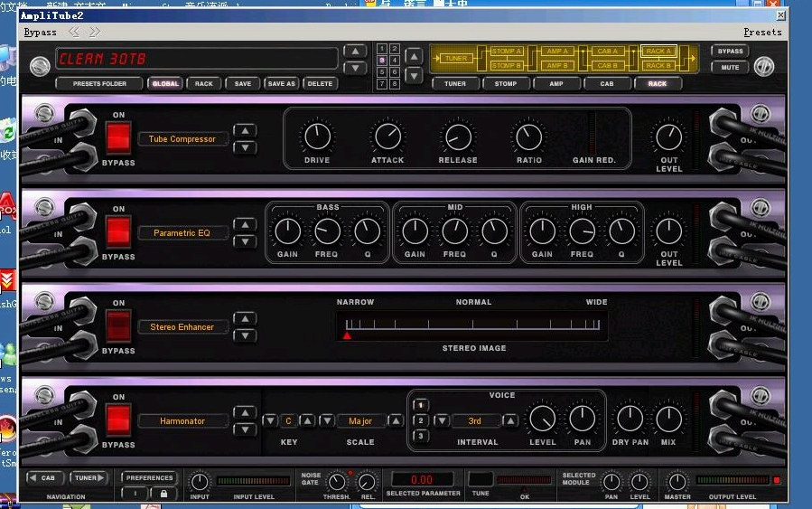
Task: Click the SAVE AS button
Action: click(x=281, y=83)
